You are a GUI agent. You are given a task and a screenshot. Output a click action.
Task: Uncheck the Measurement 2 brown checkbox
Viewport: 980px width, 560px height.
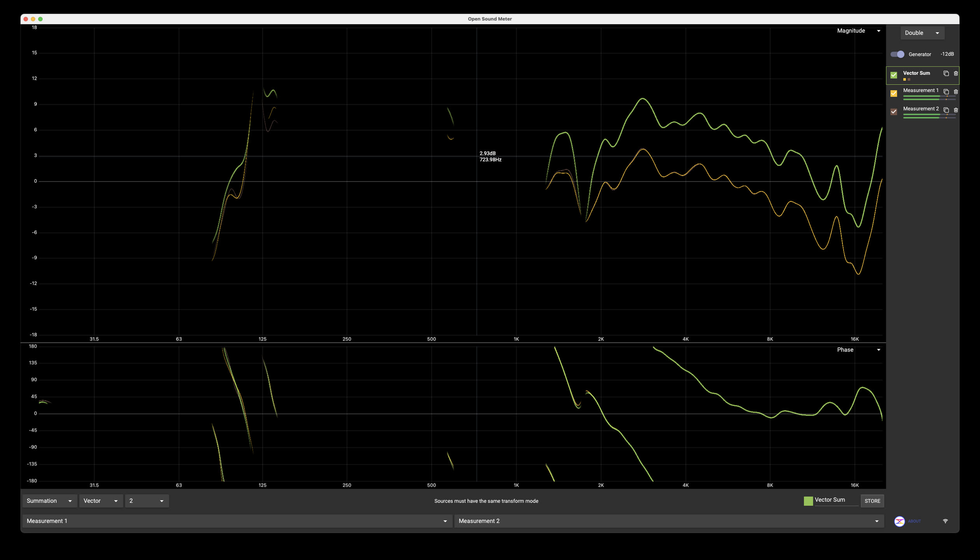point(894,112)
